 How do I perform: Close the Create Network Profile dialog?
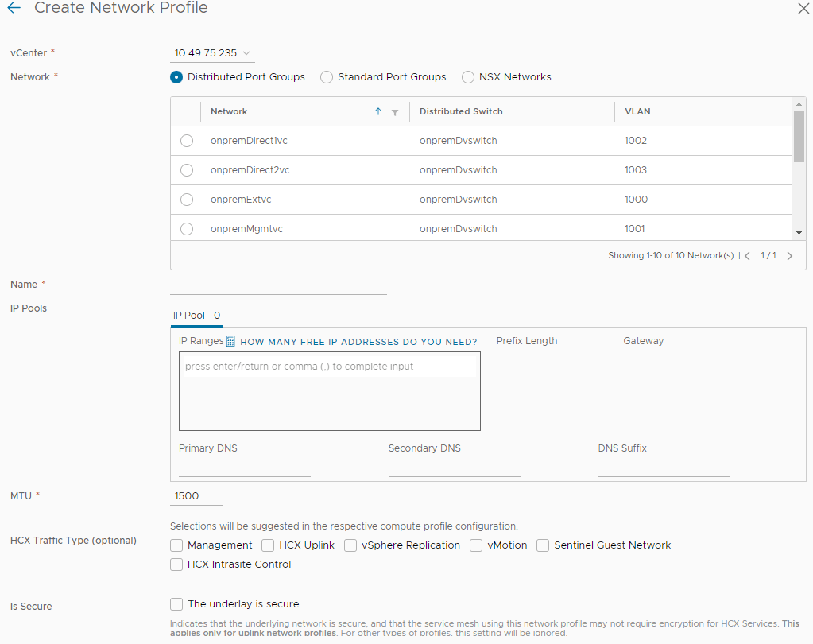pyautogui.click(x=803, y=8)
